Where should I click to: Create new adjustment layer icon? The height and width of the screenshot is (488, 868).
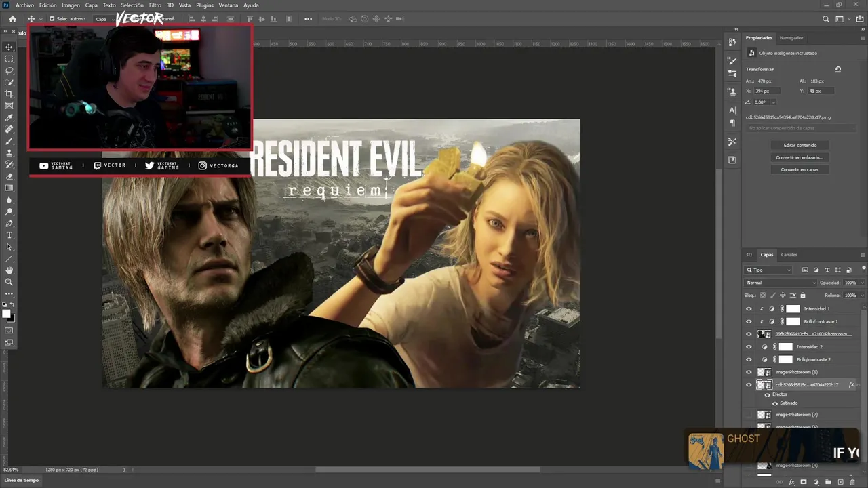pos(816,483)
